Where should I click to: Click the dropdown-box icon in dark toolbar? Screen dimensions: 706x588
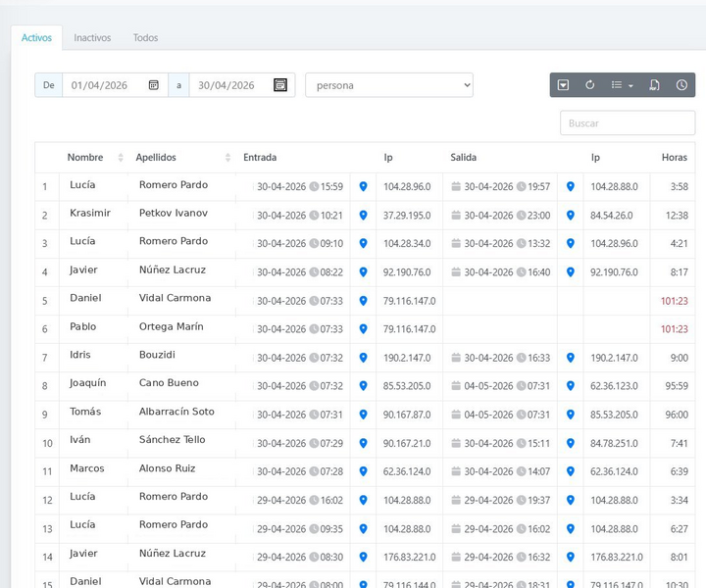tap(563, 84)
